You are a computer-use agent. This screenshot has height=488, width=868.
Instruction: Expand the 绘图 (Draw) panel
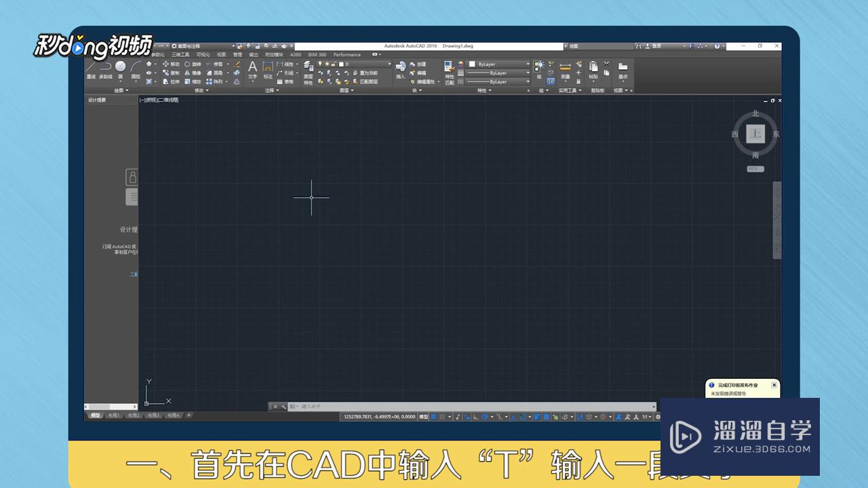122,90
